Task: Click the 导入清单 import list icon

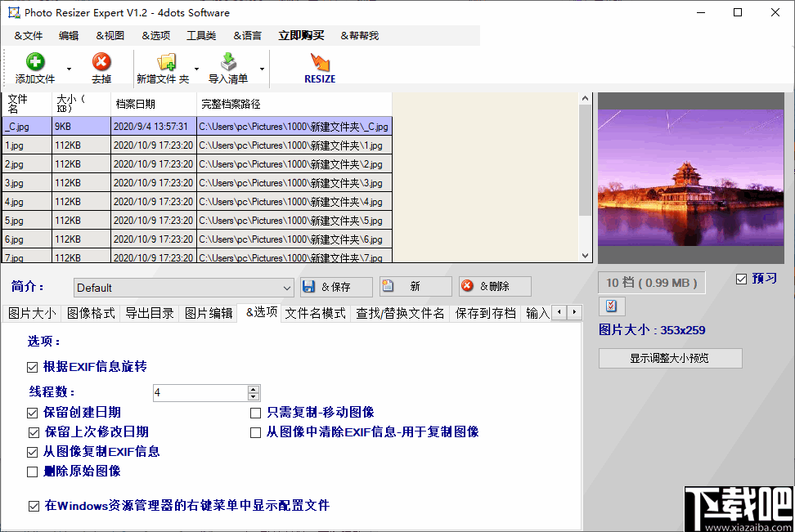Action: (x=230, y=60)
